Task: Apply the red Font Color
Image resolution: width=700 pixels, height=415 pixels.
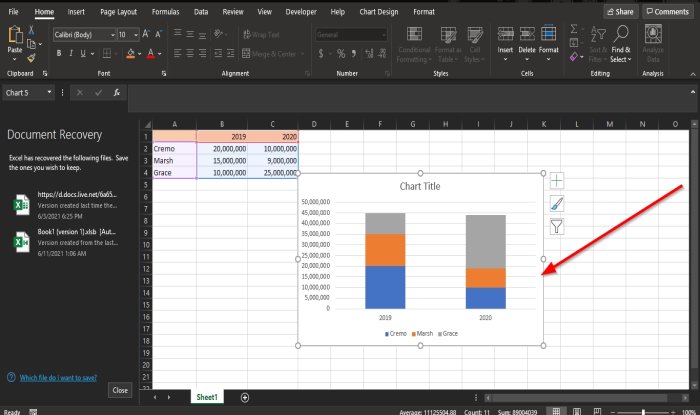Action: [x=150, y=54]
